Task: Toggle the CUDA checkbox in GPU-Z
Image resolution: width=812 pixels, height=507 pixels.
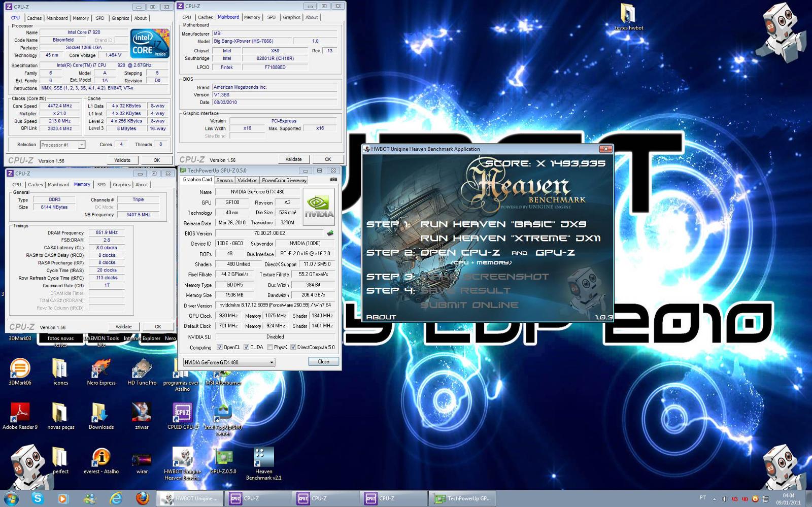Action: [x=246, y=347]
